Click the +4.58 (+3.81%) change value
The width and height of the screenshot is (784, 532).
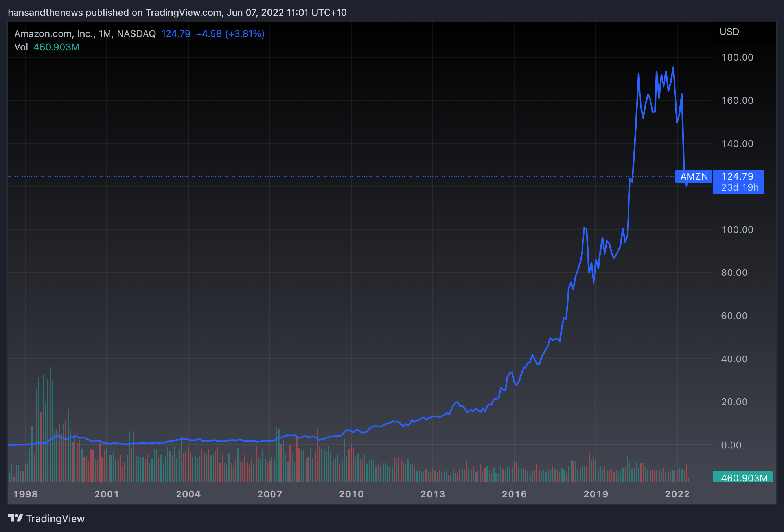click(x=230, y=34)
